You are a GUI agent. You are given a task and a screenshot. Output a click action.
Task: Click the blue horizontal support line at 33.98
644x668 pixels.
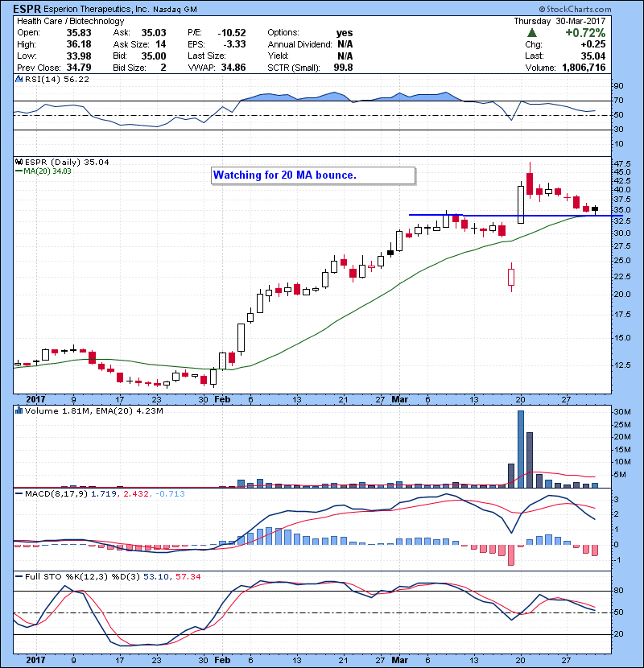pyautogui.click(x=516, y=216)
